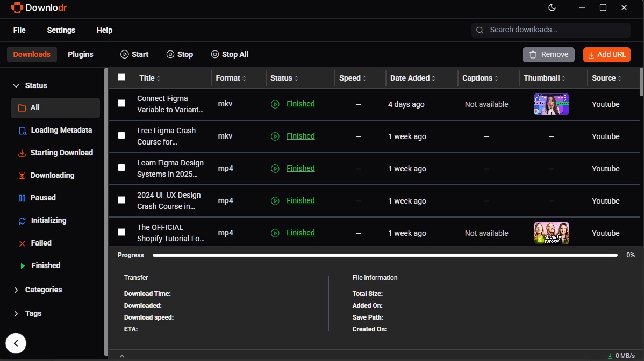This screenshot has width=644, height=361.
Task: Select the Learn Figma Design Systems row checkbox
Action: pos(121,168)
